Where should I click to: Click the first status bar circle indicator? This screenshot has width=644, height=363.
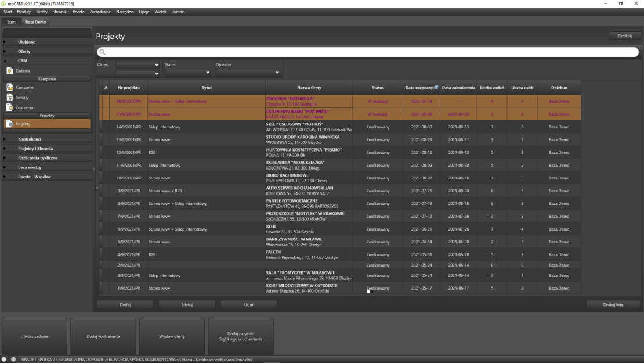tap(4, 360)
